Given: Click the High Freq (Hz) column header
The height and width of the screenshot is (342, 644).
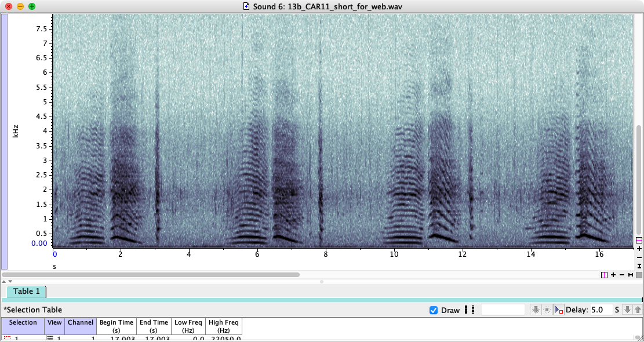Looking at the screenshot, I should [223, 326].
